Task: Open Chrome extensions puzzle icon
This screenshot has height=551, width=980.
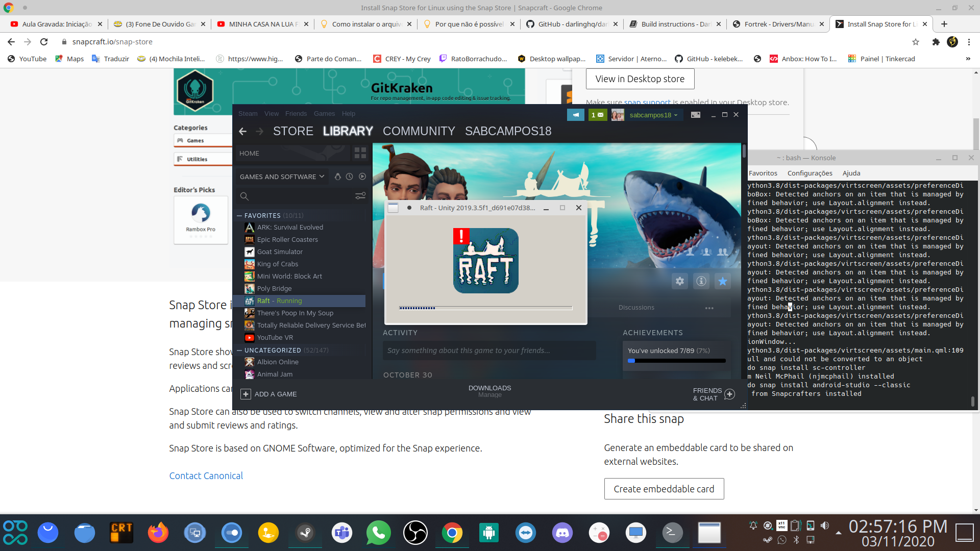Action: point(936,42)
